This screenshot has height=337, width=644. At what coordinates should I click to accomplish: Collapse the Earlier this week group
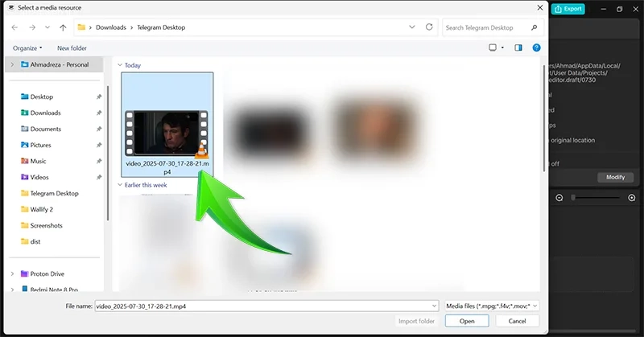click(x=120, y=184)
